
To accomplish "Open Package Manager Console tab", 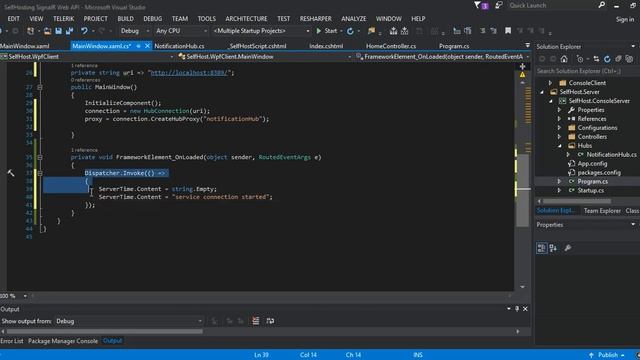I will click(x=63, y=341).
